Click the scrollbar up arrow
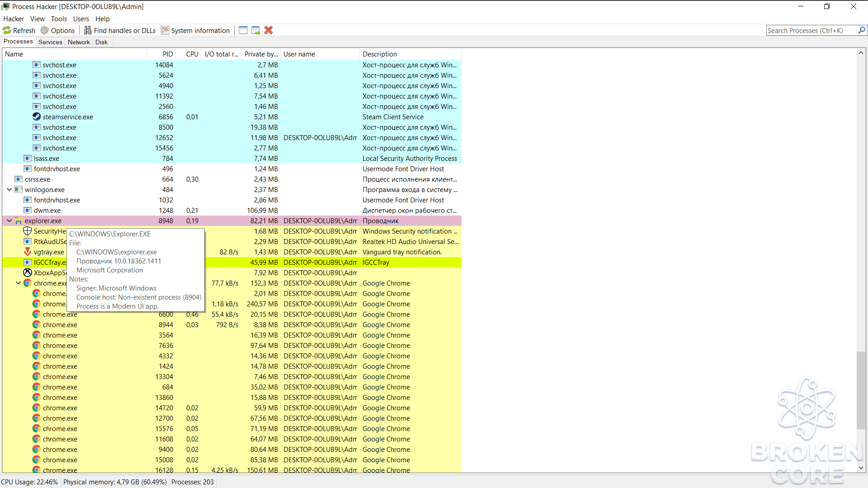 (861, 53)
